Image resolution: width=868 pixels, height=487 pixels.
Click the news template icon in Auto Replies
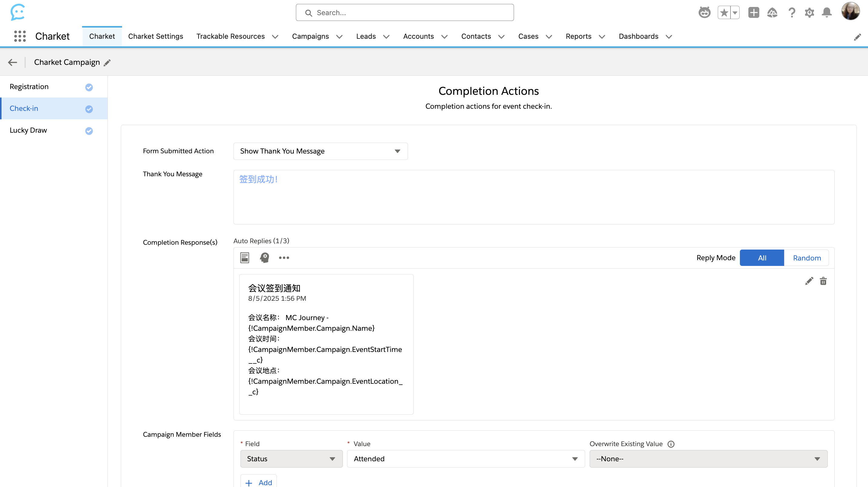(x=245, y=258)
